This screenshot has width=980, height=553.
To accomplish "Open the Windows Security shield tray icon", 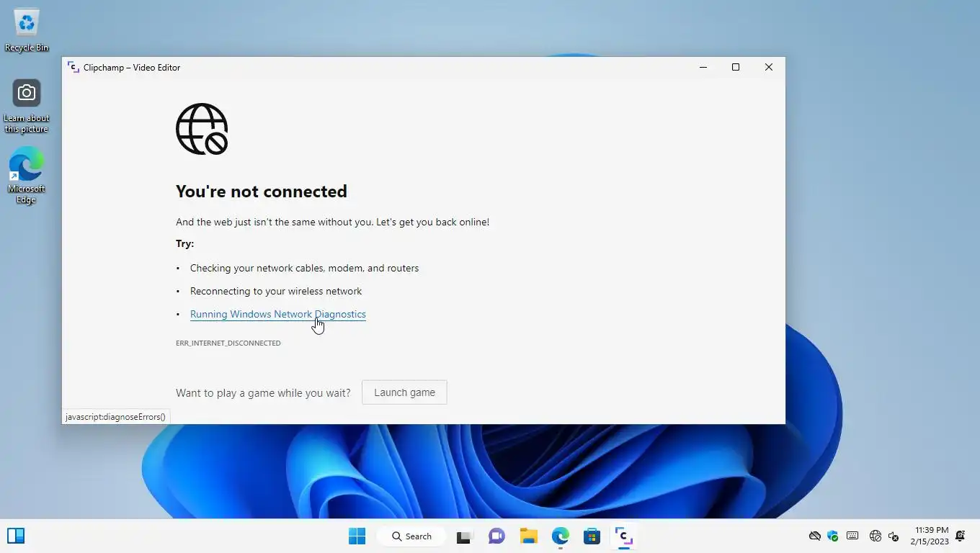I will click(833, 536).
